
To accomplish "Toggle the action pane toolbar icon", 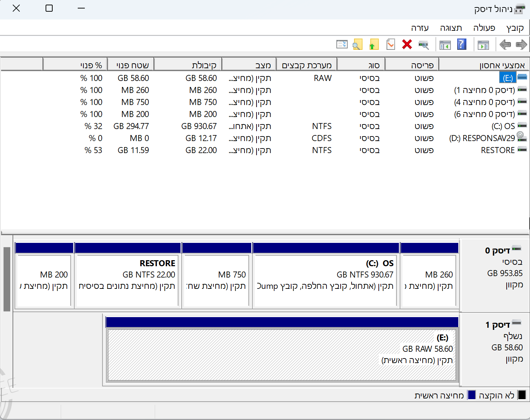I will coord(445,45).
